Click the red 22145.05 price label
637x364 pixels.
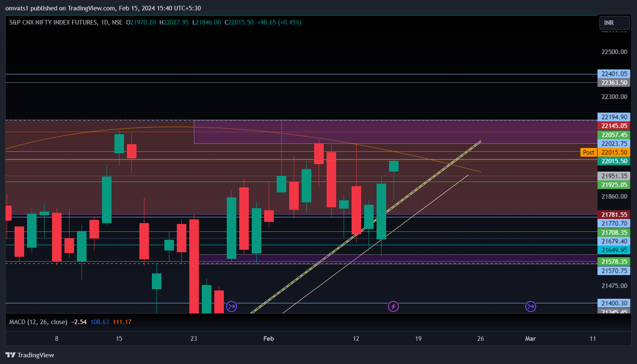(x=614, y=126)
